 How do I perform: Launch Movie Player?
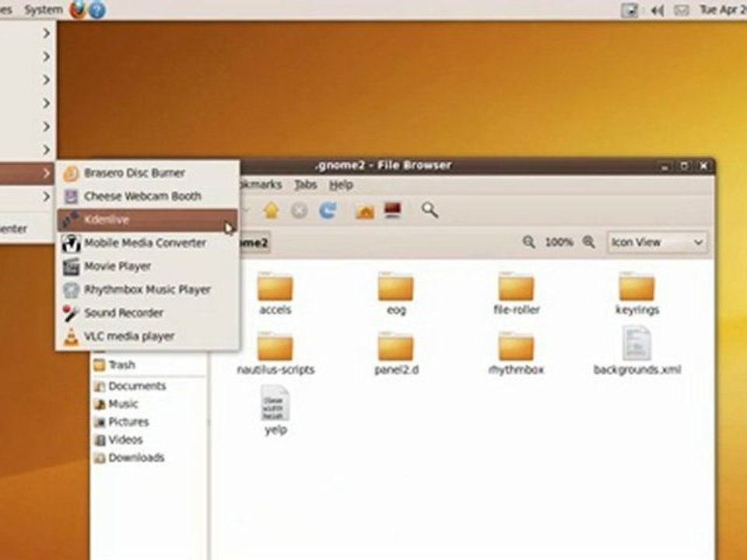click(148, 266)
